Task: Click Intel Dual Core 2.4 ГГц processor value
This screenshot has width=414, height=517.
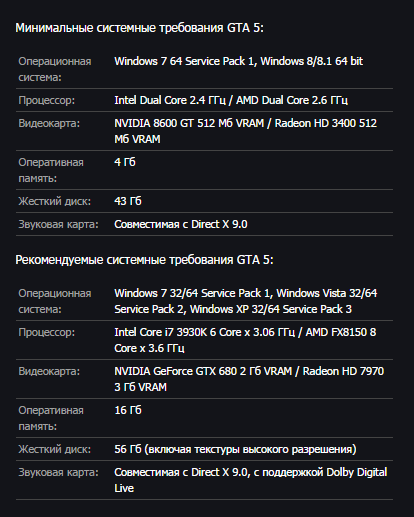Action: click(170, 100)
